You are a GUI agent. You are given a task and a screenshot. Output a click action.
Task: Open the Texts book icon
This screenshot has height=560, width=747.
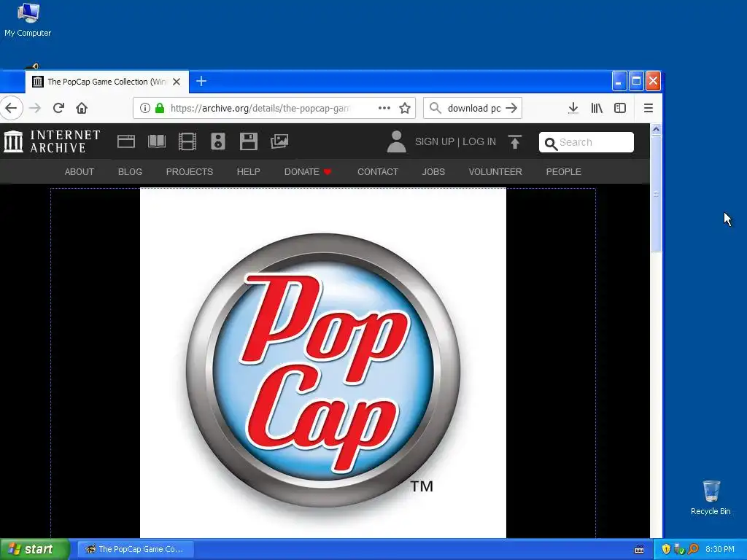157,141
